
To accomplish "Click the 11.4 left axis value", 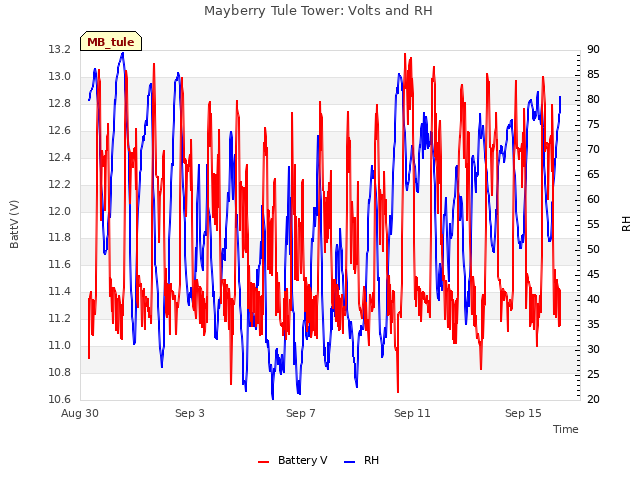I will click(60, 291).
